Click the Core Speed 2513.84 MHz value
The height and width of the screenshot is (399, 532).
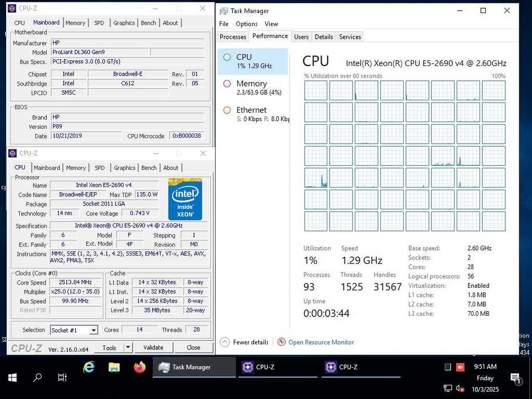tap(75, 282)
